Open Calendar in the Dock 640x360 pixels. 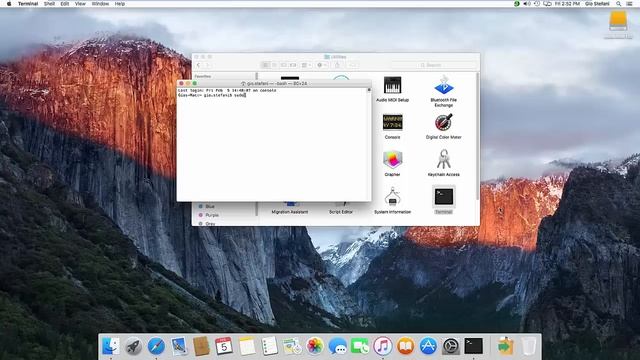224,346
